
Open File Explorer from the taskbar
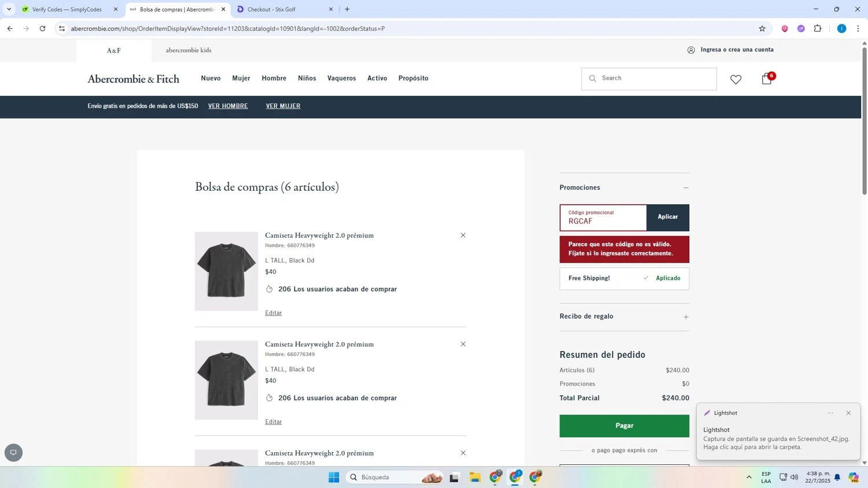475,477
